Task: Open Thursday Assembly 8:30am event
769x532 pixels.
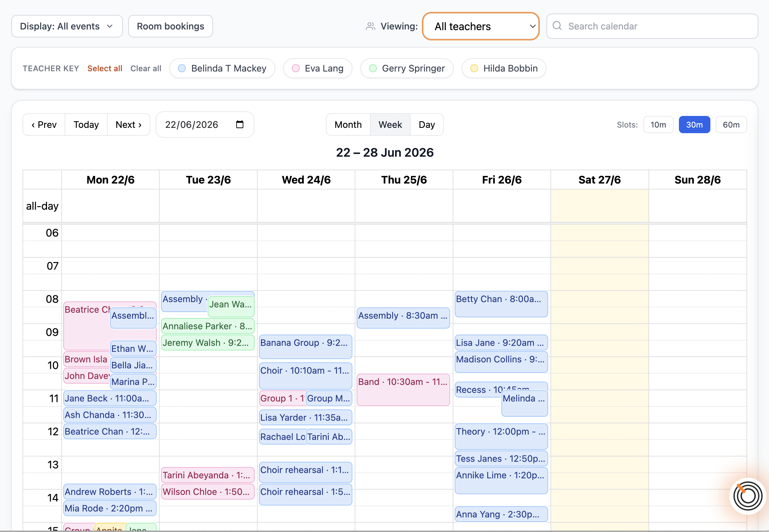Action: coord(403,318)
